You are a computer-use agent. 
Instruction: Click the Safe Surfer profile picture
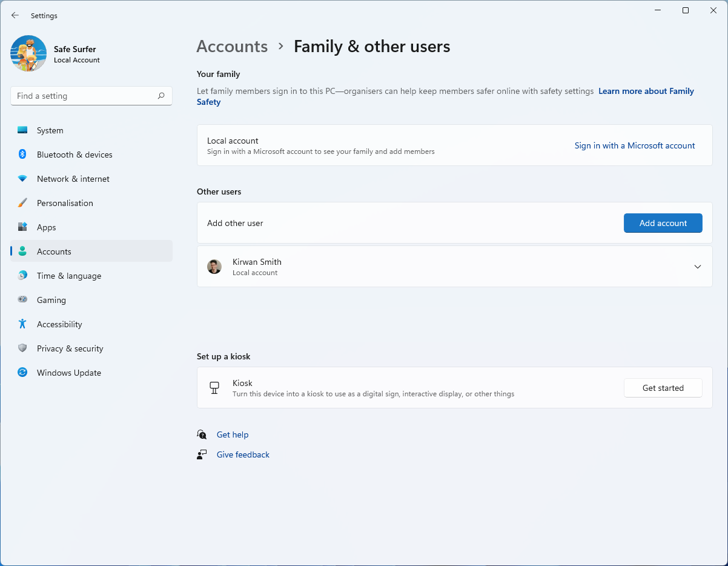point(28,53)
